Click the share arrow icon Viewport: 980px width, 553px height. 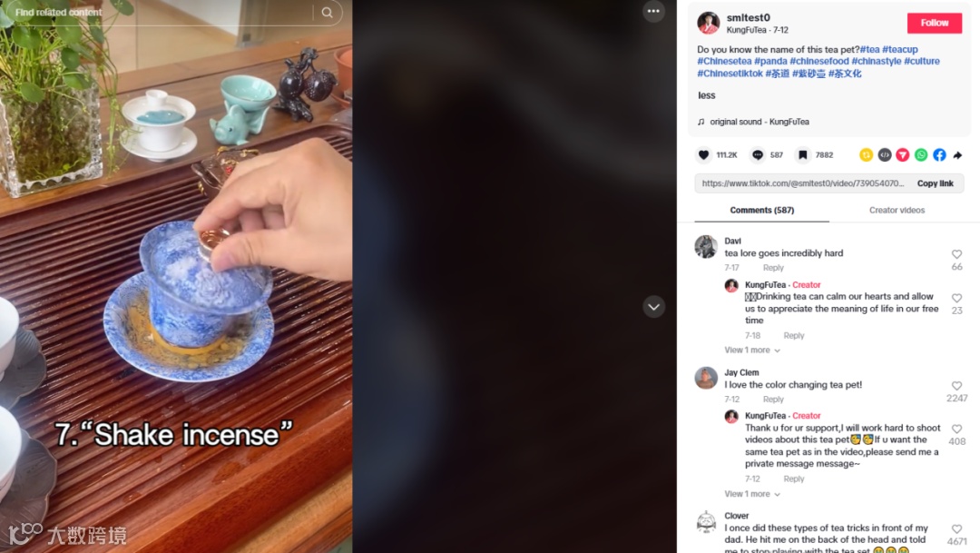957,155
